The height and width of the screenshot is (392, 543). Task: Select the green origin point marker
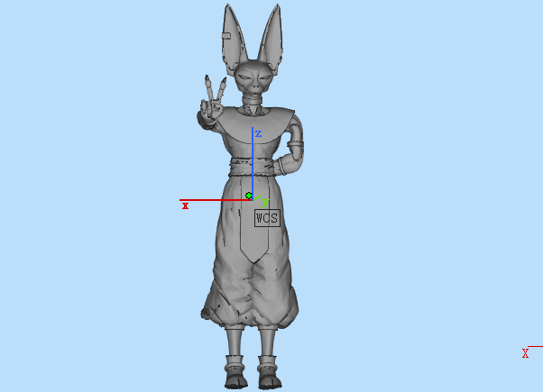(248, 196)
